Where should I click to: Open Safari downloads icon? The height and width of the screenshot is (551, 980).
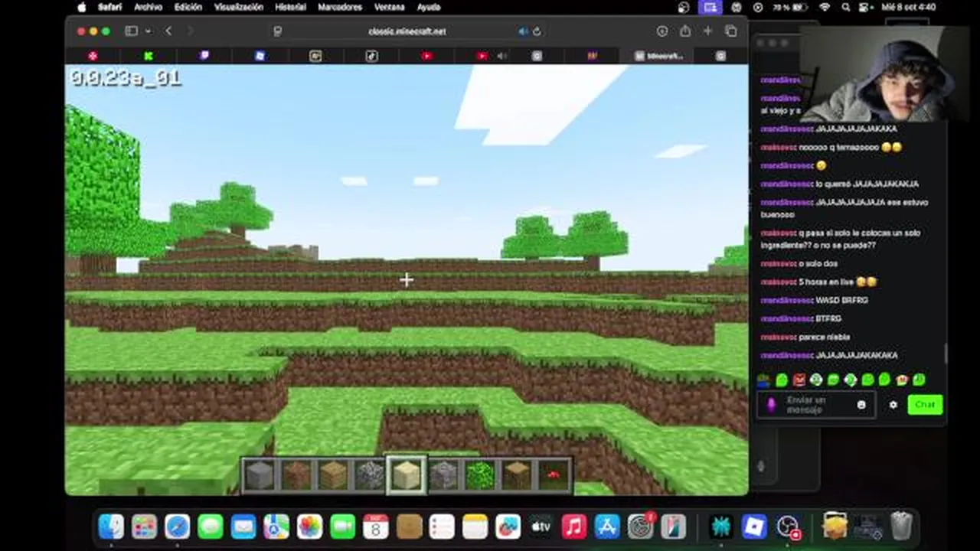coord(662,31)
